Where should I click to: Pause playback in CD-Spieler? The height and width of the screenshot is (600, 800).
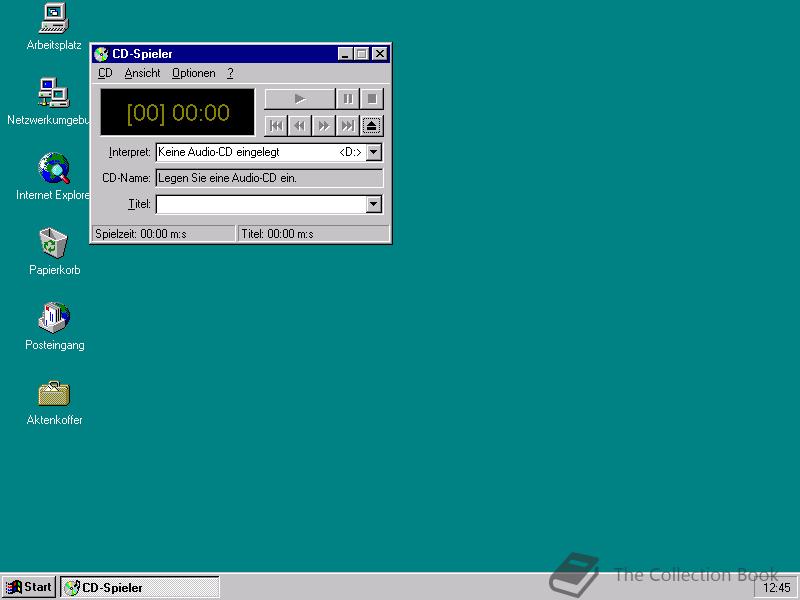(x=348, y=98)
